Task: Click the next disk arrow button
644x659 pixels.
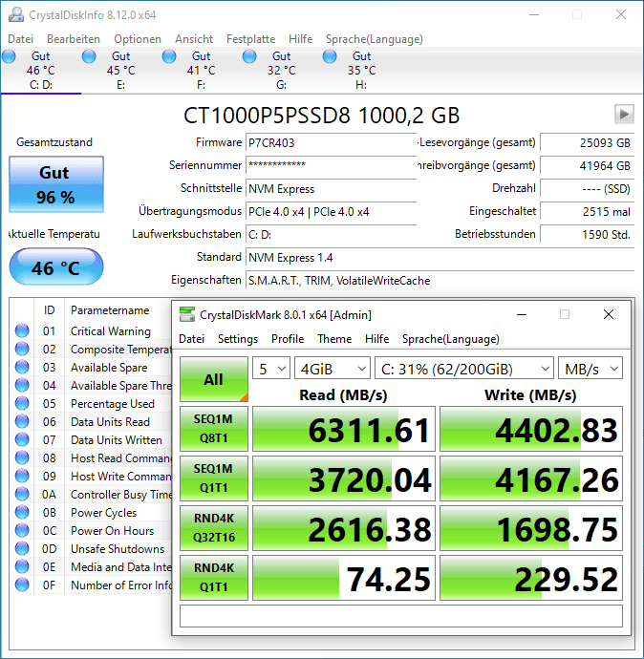Action: coord(624,114)
